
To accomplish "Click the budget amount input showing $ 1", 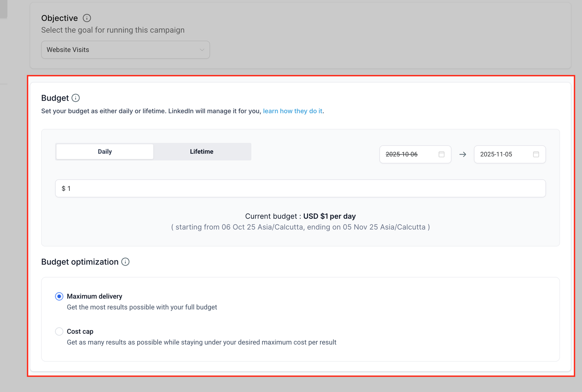I will tap(300, 188).
